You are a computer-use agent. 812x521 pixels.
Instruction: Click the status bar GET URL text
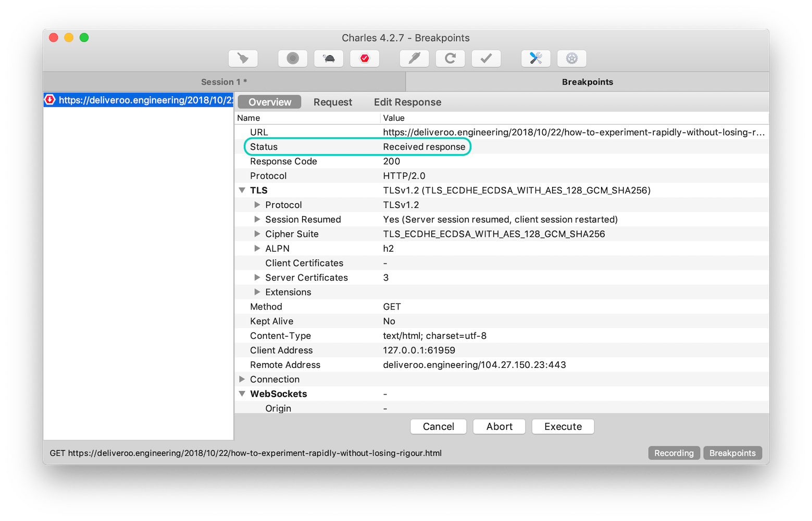tap(246, 453)
